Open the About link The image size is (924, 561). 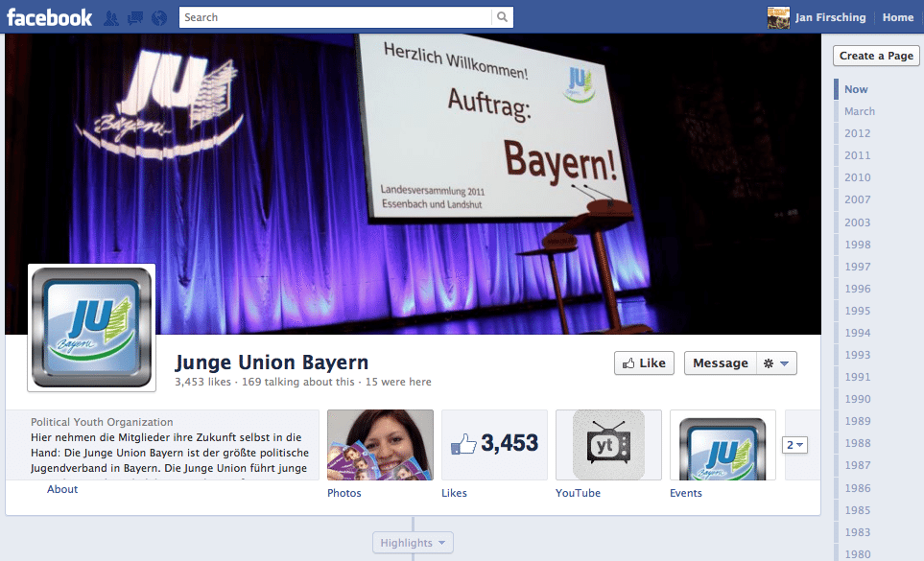click(x=62, y=489)
